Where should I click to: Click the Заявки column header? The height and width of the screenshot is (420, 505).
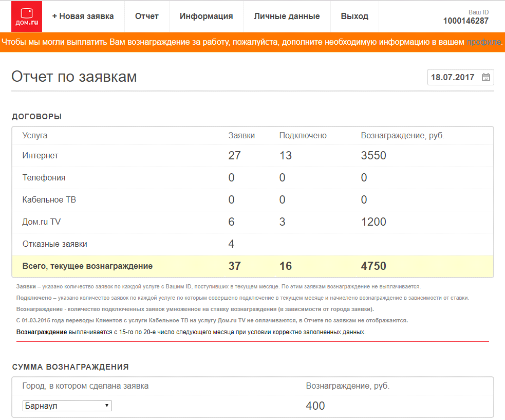[x=241, y=136]
